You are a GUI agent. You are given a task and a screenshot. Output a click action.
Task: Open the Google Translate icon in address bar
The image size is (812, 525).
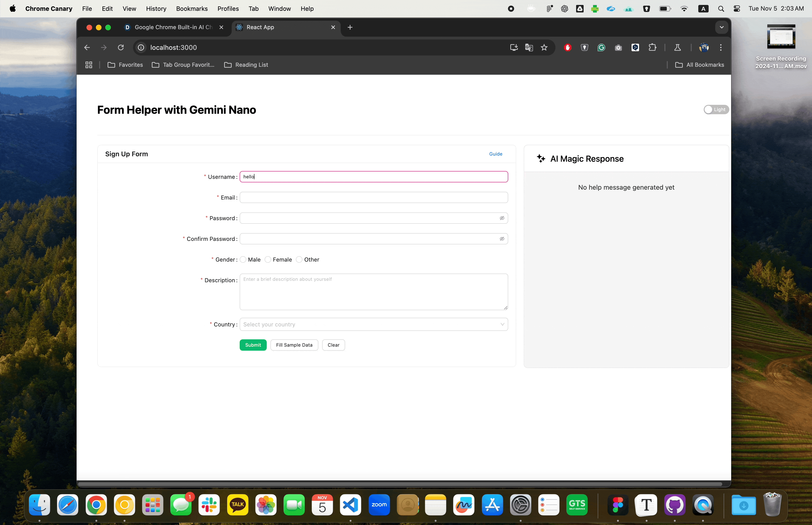[x=529, y=47]
